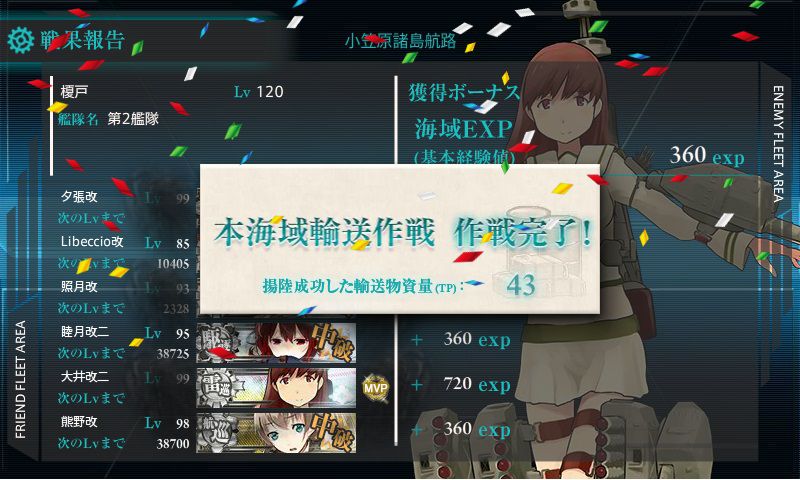The height and width of the screenshot is (480, 800).
Task: Select the 睦月改二 ship portrait banner
Action: pos(276,343)
